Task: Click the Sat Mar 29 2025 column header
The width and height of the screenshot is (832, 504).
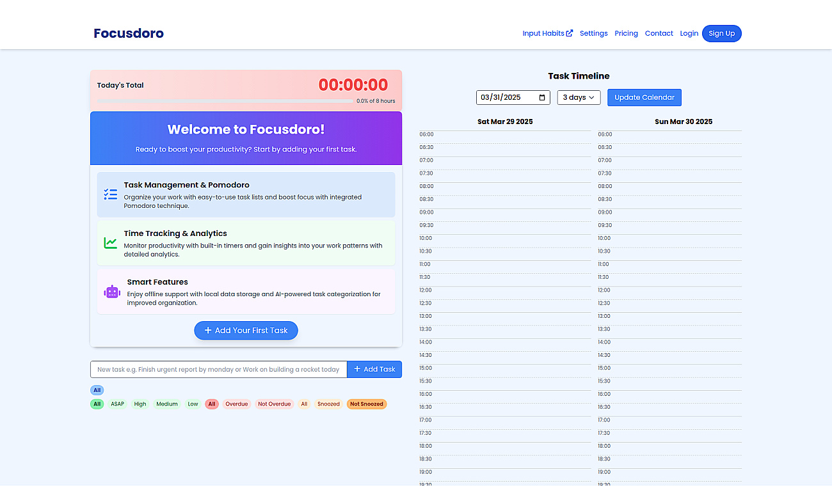Action: pyautogui.click(x=505, y=122)
